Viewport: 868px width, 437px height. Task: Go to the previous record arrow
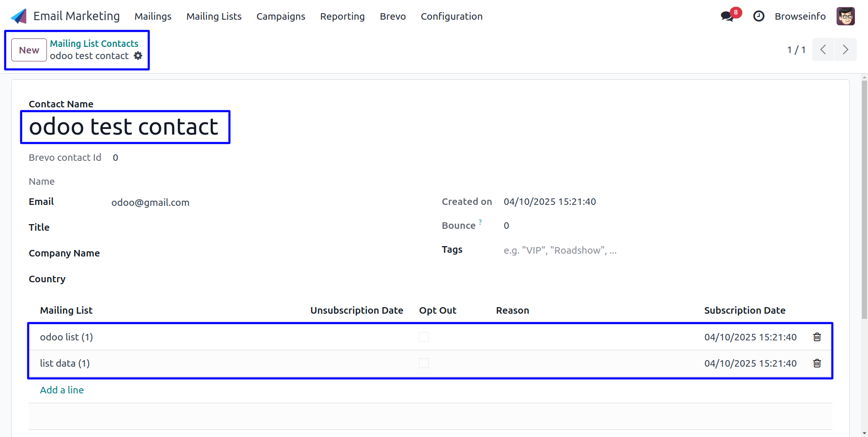(x=823, y=50)
